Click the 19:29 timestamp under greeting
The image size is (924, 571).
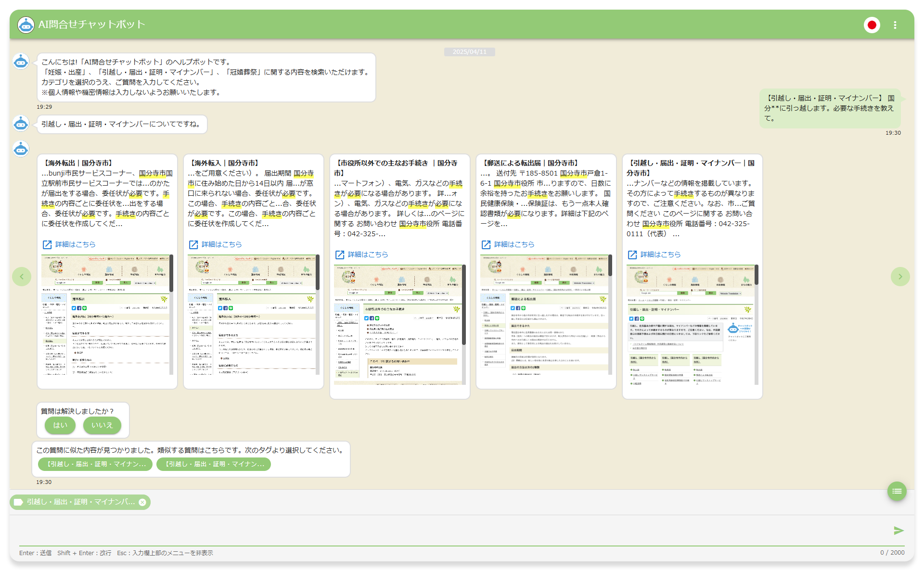(44, 107)
